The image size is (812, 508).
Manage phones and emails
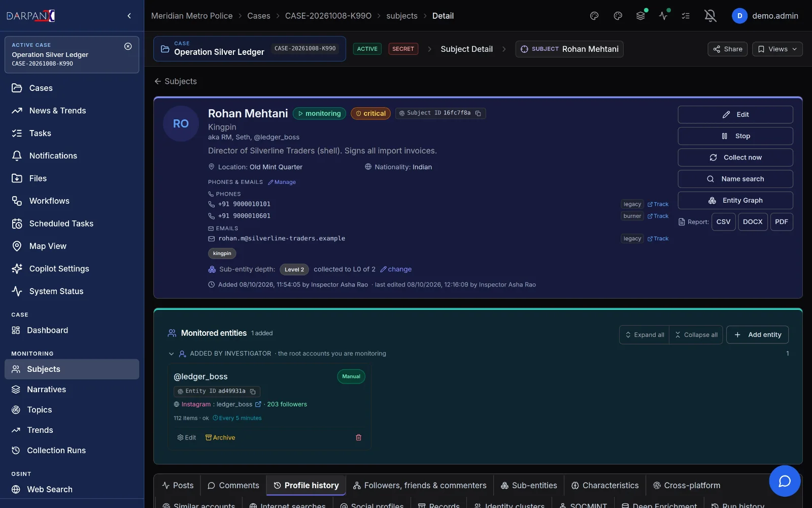[282, 182]
